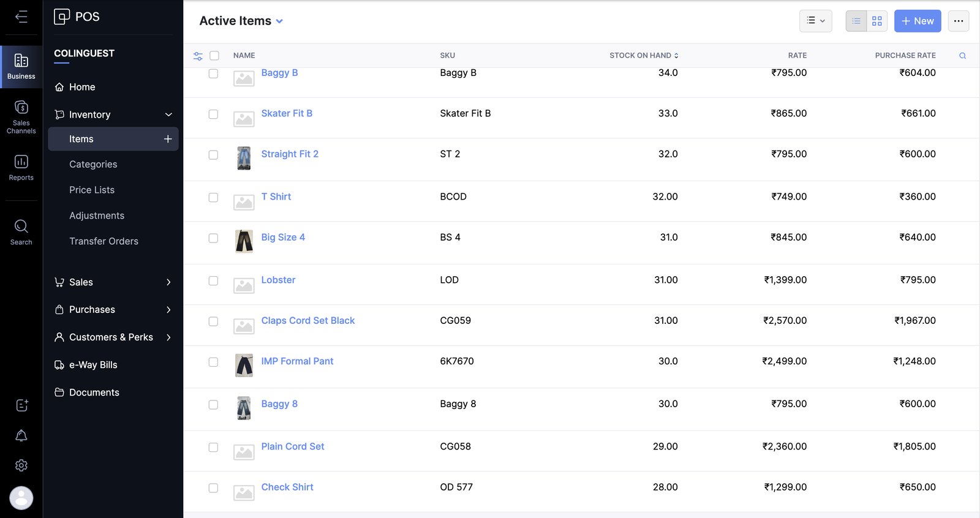This screenshot has height=518, width=980.
Task: Click the table search magnifier icon
Action: (x=962, y=56)
